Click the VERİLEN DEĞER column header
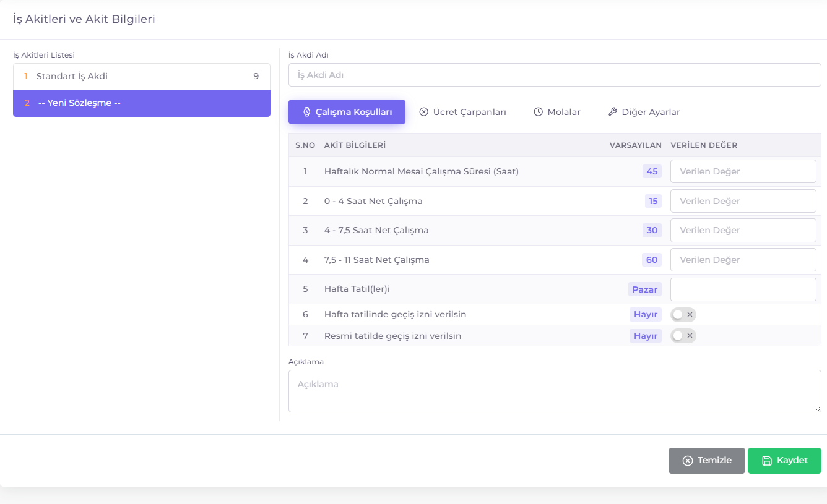 tap(704, 145)
